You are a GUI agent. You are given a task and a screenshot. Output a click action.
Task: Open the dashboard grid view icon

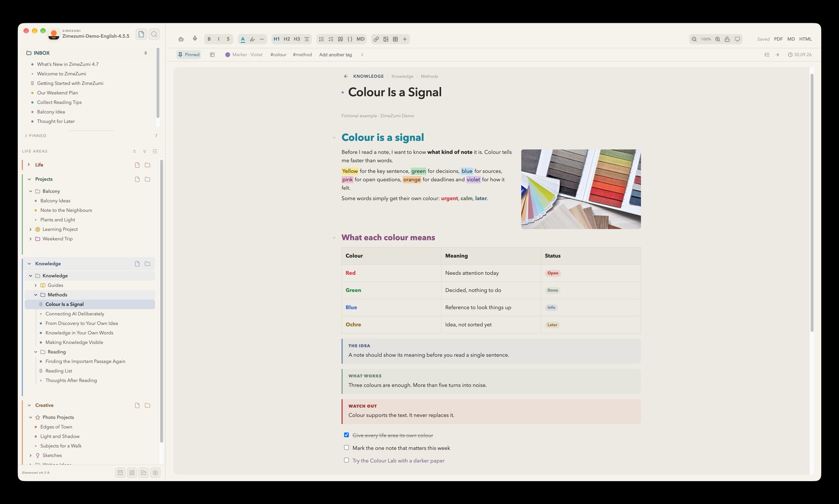[x=132, y=473]
